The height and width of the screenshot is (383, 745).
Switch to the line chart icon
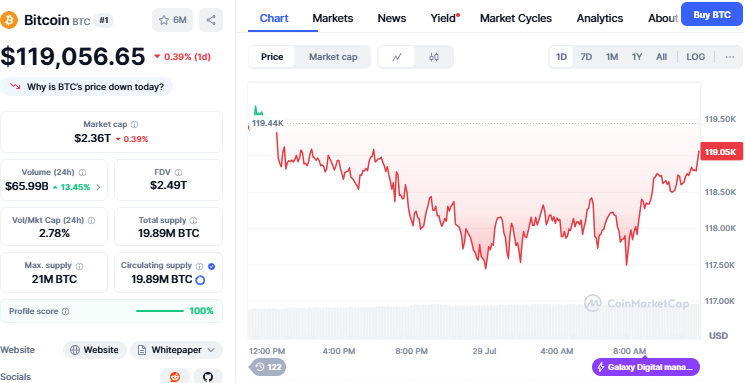[x=397, y=57]
